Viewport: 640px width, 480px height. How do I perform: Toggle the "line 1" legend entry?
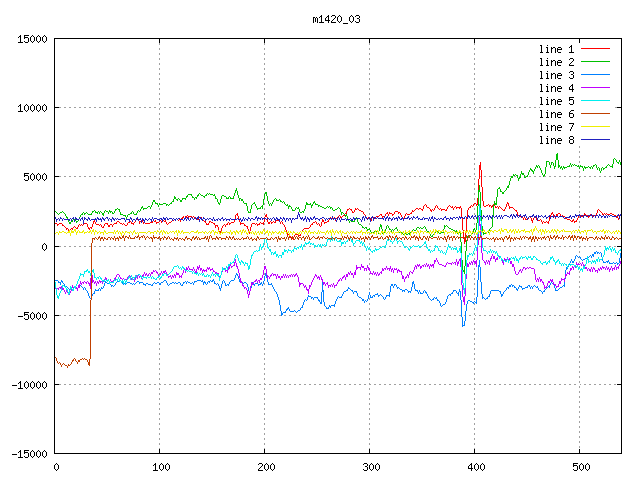(557, 49)
